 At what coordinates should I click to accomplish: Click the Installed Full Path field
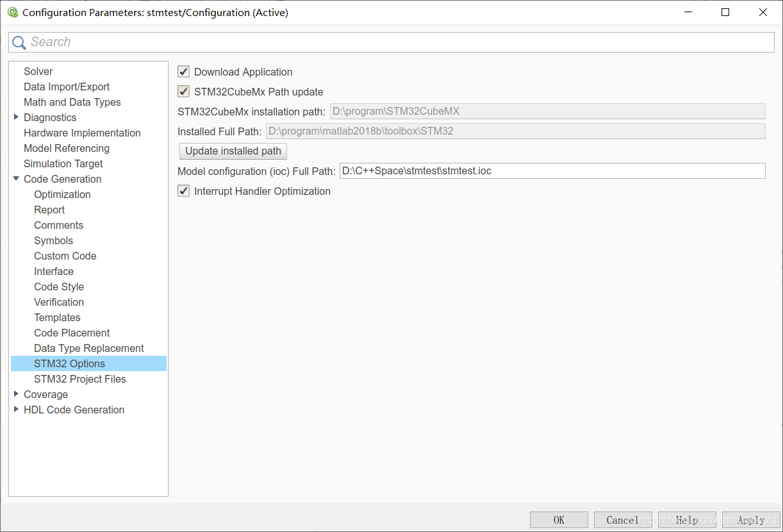point(515,131)
